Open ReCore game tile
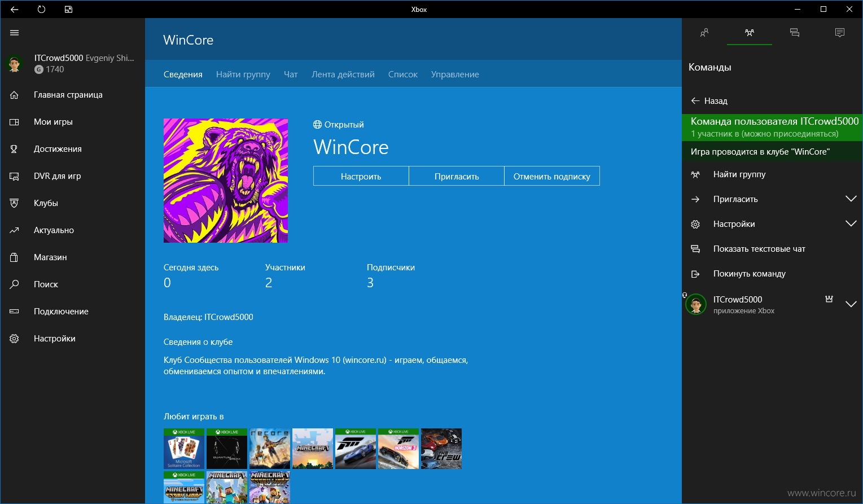Screen dimensions: 863x504 [270, 449]
